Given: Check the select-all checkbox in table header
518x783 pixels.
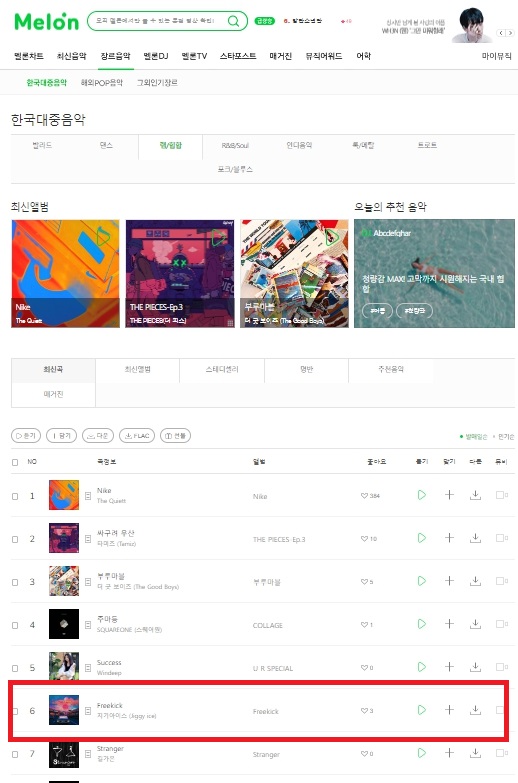Looking at the screenshot, I should [15, 462].
